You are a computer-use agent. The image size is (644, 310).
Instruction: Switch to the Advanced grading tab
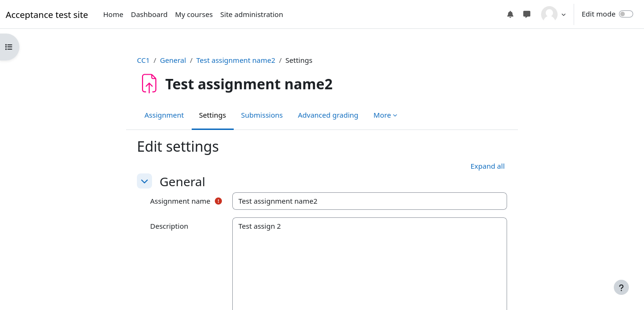tap(328, 115)
